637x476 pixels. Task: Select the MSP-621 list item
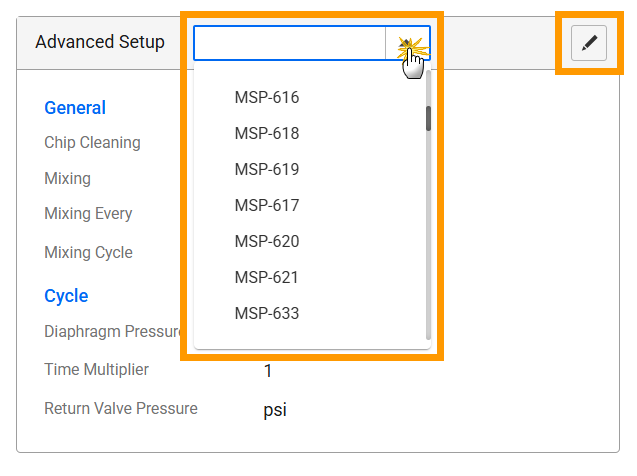[x=267, y=278]
